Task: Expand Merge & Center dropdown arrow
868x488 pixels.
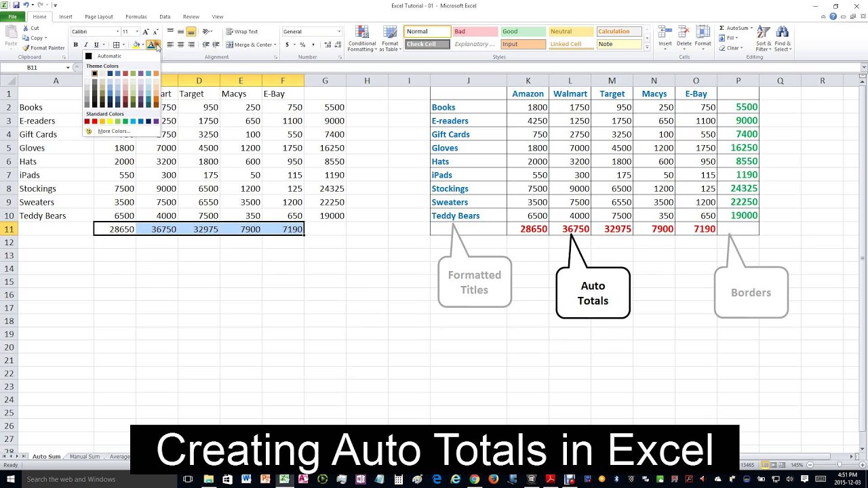Action: 275,45
